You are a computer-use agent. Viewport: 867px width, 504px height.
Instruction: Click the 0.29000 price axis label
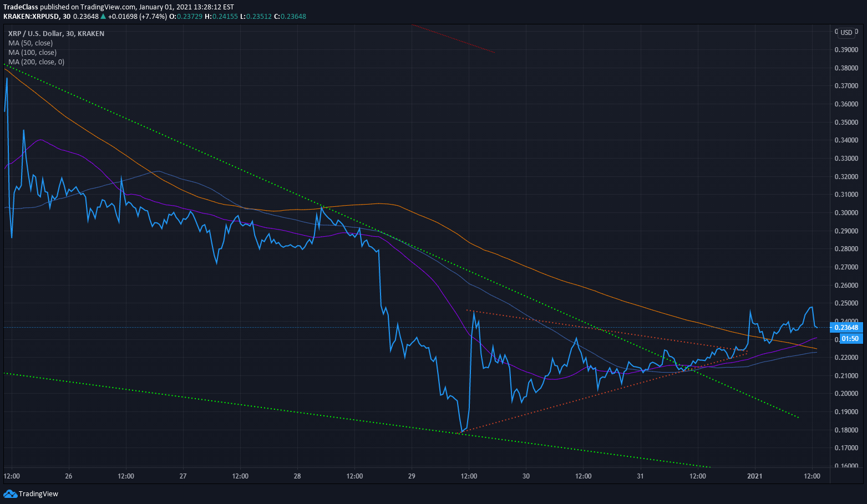point(846,231)
